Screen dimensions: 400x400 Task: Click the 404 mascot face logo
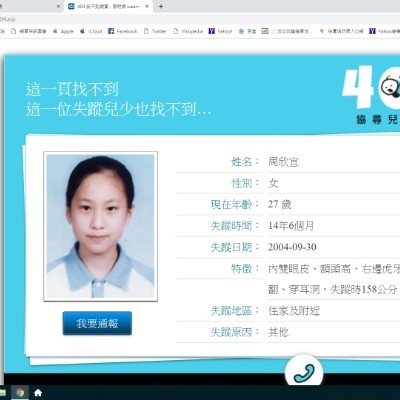tap(390, 87)
